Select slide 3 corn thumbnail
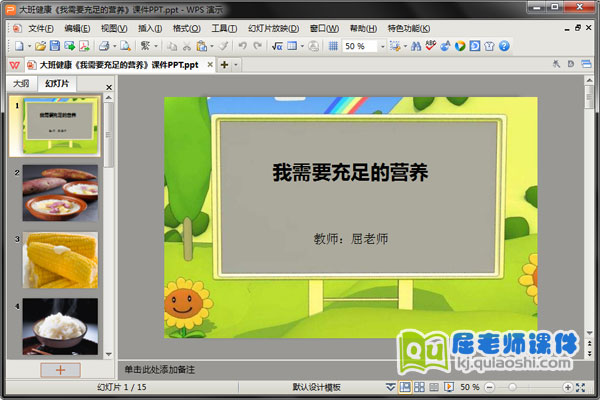The width and height of the screenshot is (600, 400). (60, 260)
